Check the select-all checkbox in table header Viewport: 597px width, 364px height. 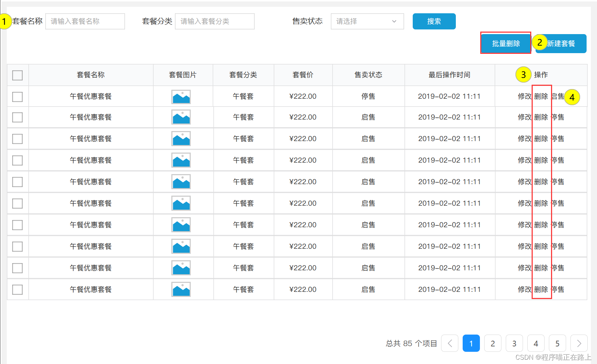pyautogui.click(x=17, y=75)
